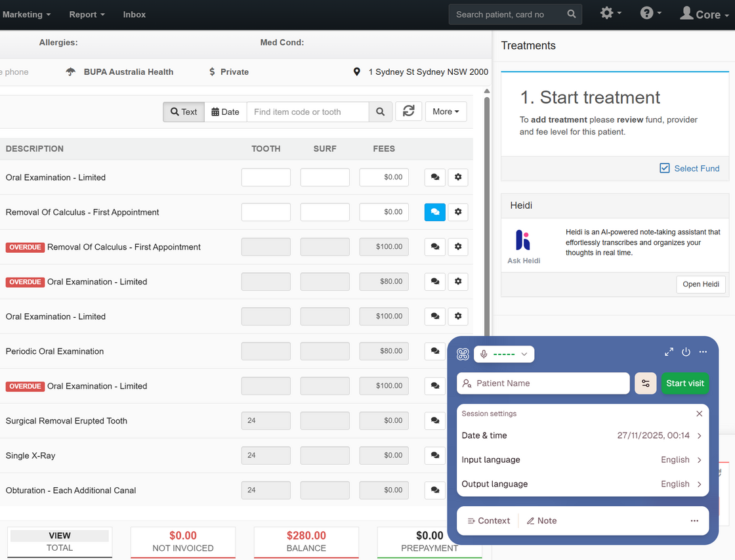Open the settings gear in the top bar
This screenshot has height=560, width=735.
click(x=606, y=13)
